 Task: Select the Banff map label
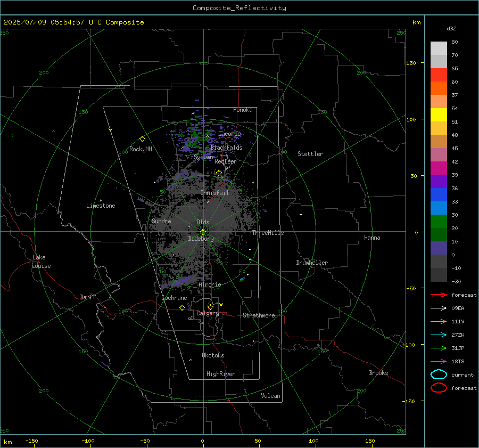point(88,297)
